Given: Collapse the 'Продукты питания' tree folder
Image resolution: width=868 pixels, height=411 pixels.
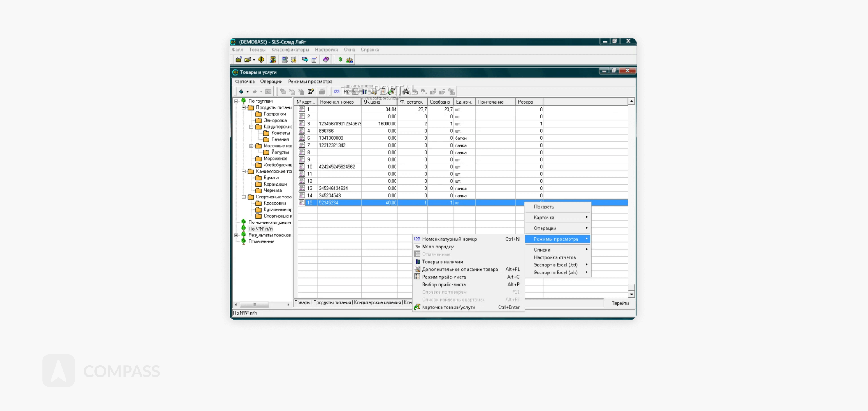Looking at the screenshot, I should click(x=244, y=107).
